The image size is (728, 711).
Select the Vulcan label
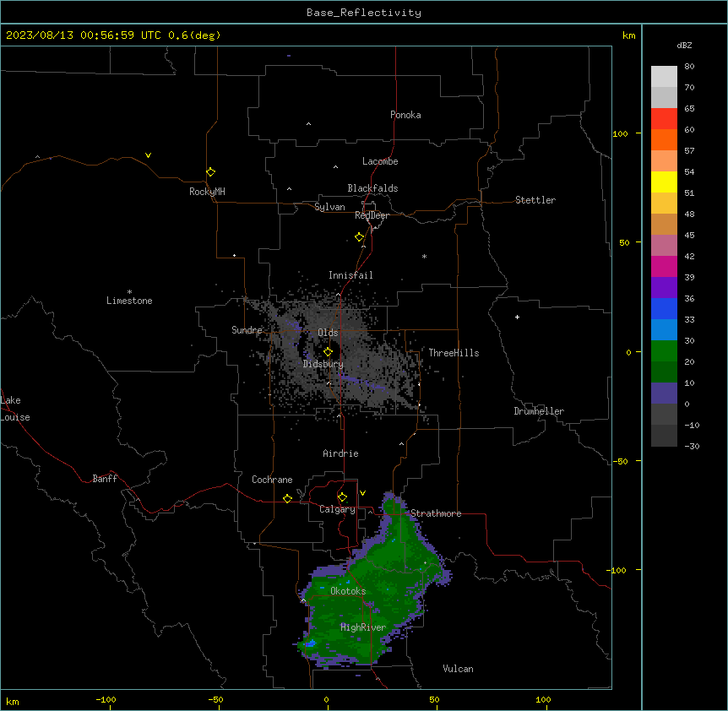(x=458, y=669)
